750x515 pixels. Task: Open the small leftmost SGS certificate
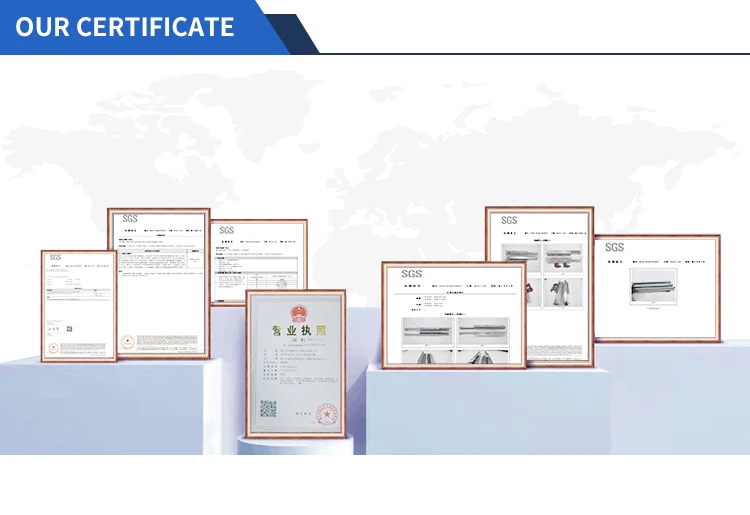click(x=77, y=305)
